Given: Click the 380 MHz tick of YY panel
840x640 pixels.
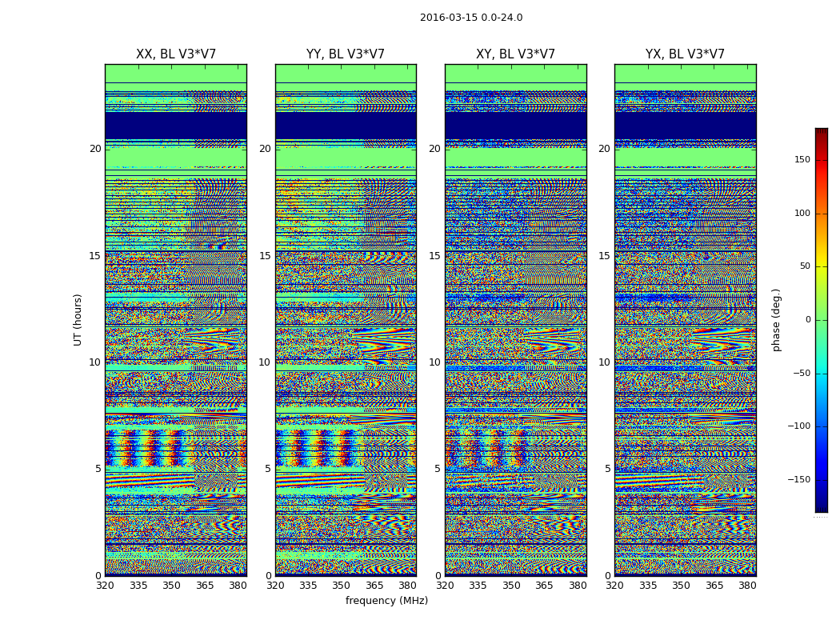Looking at the screenshot, I should click(408, 586).
